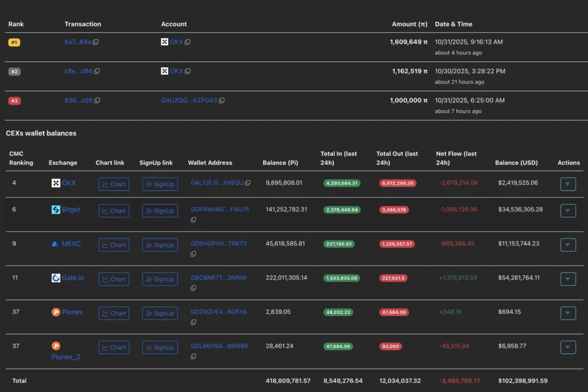588x392 pixels.
Task: Open the Chart view for Bitget
Action: (x=114, y=210)
